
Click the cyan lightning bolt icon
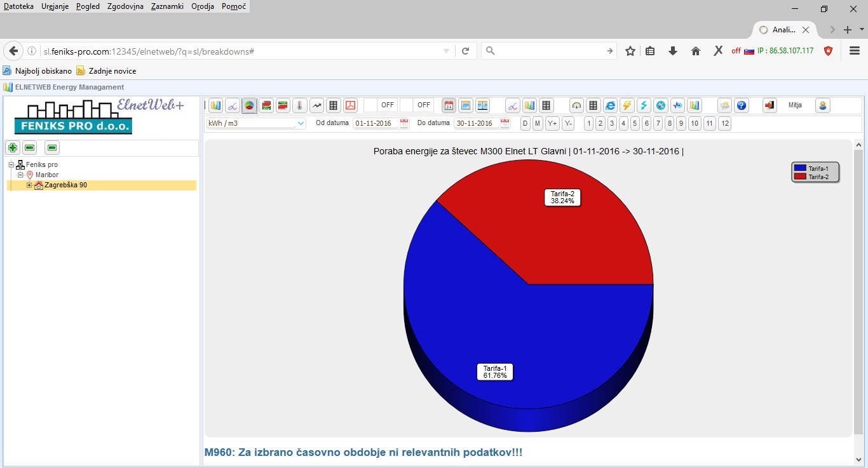644,105
